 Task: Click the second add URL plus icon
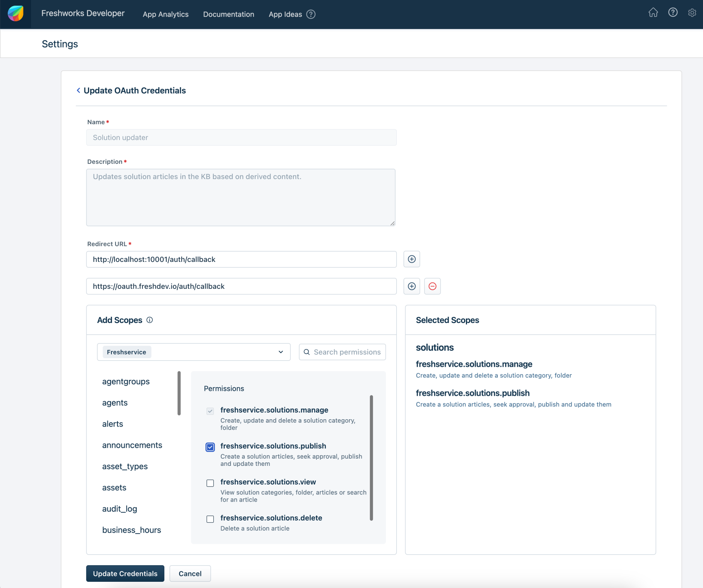412,286
